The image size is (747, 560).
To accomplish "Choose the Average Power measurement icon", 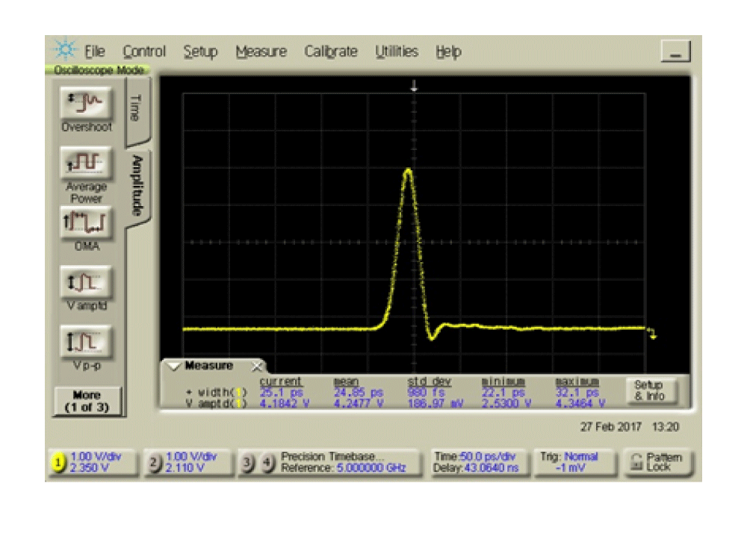I will coord(86,162).
